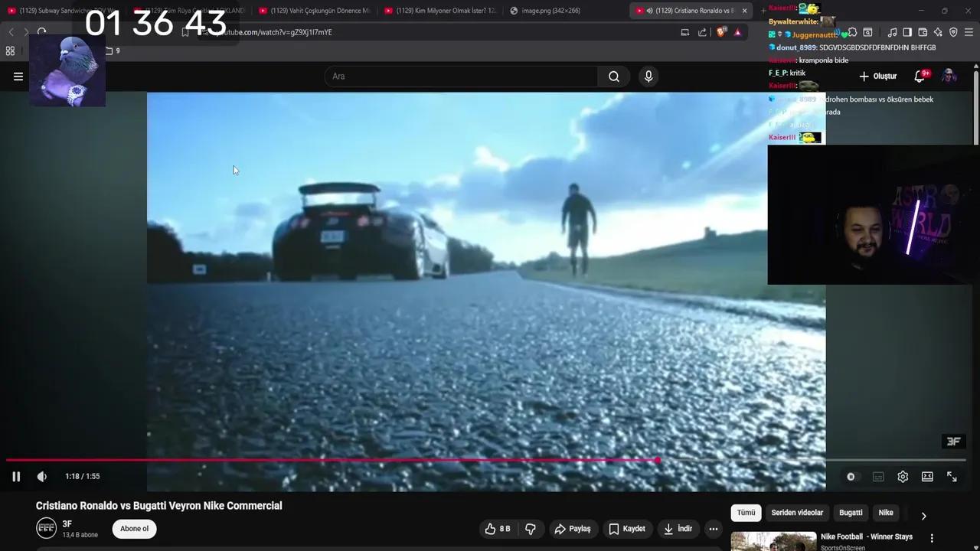Open the Brave Shields lion icon
This screenshot has height=551, width=980.
pos(720,32)
